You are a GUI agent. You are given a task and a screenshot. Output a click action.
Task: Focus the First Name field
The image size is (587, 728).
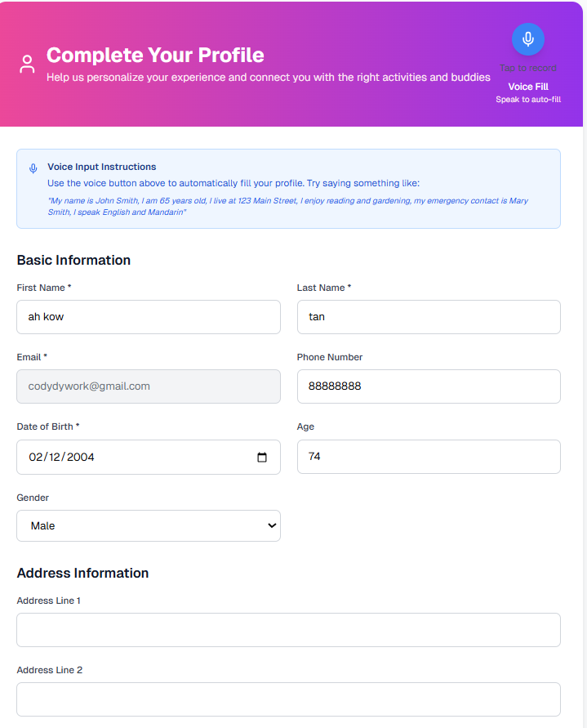click(x=149, y=317)
